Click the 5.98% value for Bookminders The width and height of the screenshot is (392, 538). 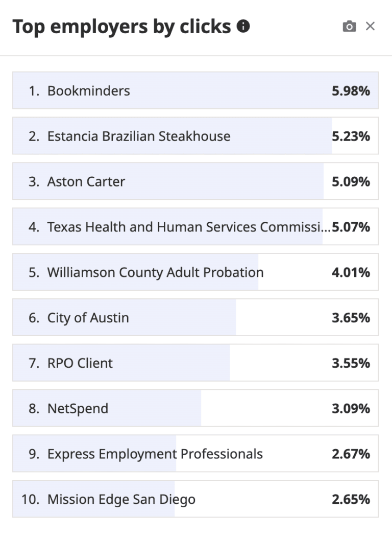coord(351,91)
